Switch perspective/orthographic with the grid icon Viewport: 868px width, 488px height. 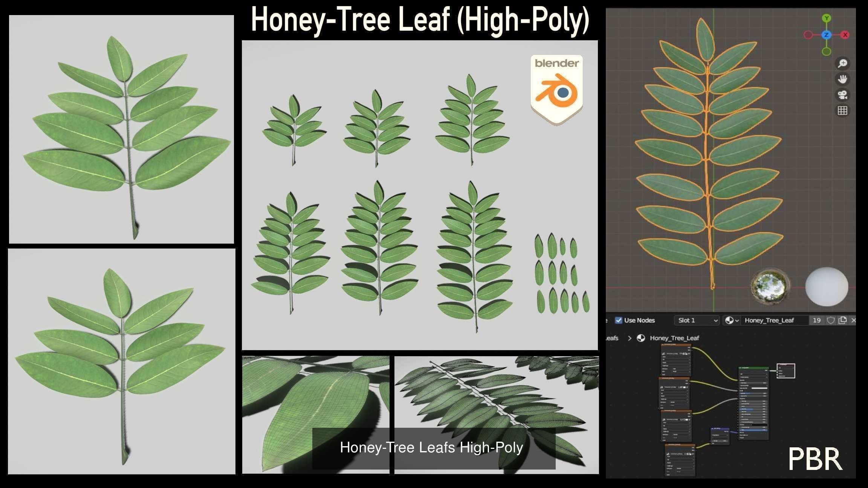pyautogui.click(x=843, y=111)
